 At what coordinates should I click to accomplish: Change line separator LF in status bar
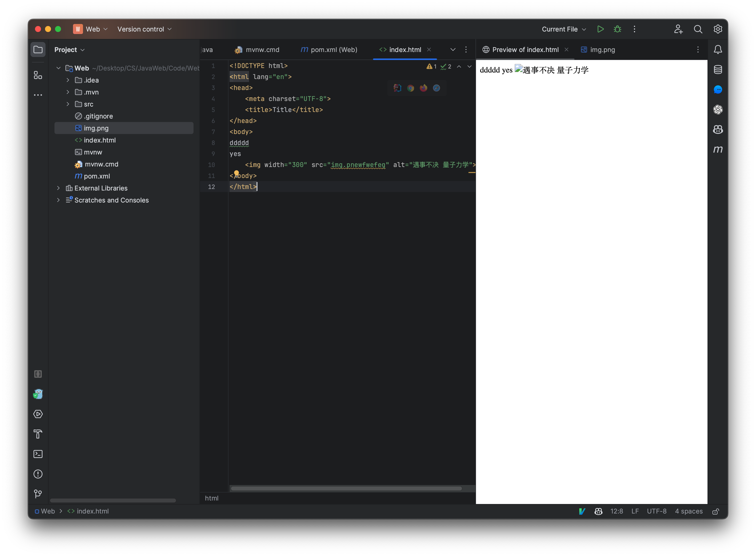(635, 511)
